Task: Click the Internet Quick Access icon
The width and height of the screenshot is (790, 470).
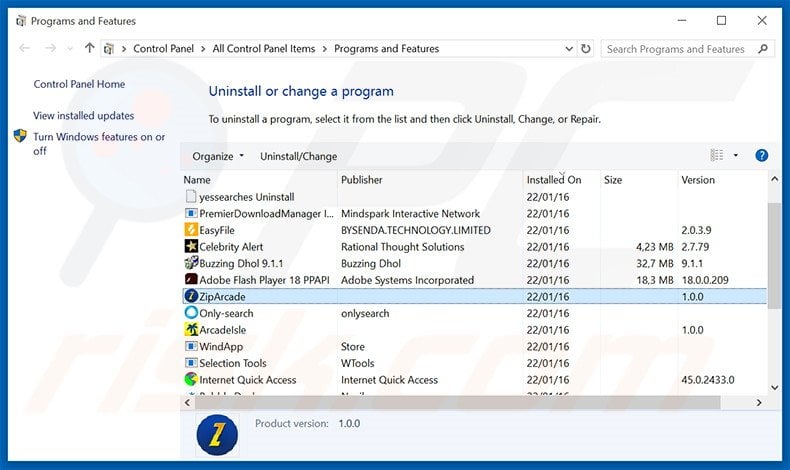Action: click(x=191, y=379)
